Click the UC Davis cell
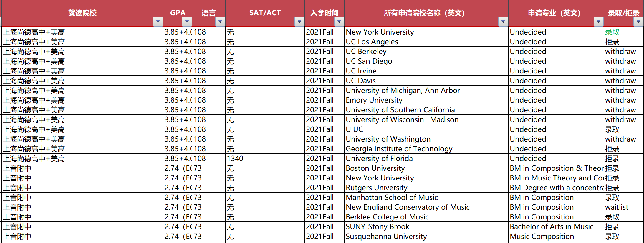Viewport: 644px width, 243px height. pos(426,81)
